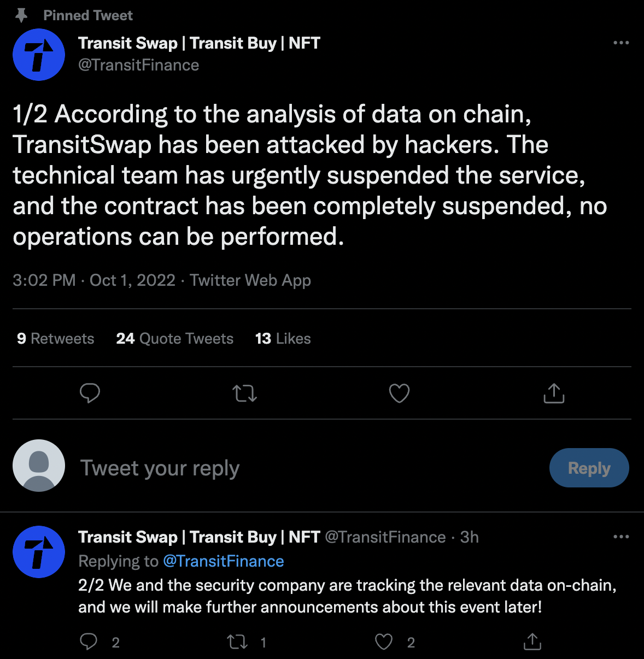The width and height of the screenshot is (644, 659).
Task: Click the @TransitFinance mention in Replying to
Action: pyautogui.click(x=223, y=561)
